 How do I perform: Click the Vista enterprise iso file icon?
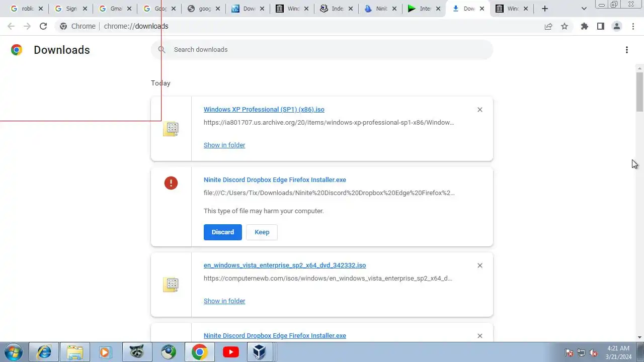point(171,285)
